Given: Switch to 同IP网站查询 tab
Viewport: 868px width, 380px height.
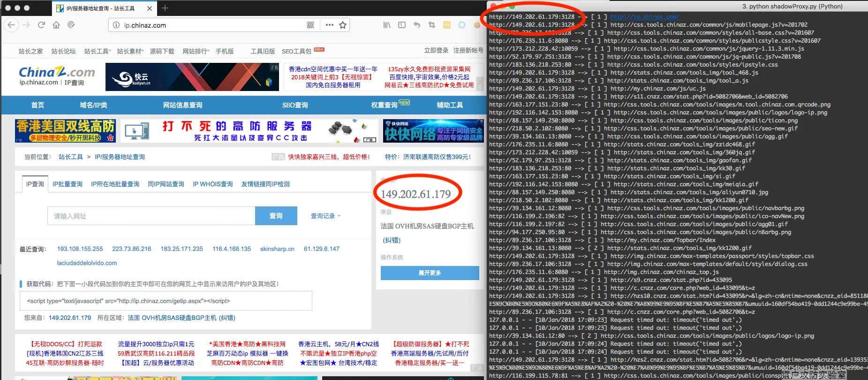Looking at the screenshot, I should 166,184.
